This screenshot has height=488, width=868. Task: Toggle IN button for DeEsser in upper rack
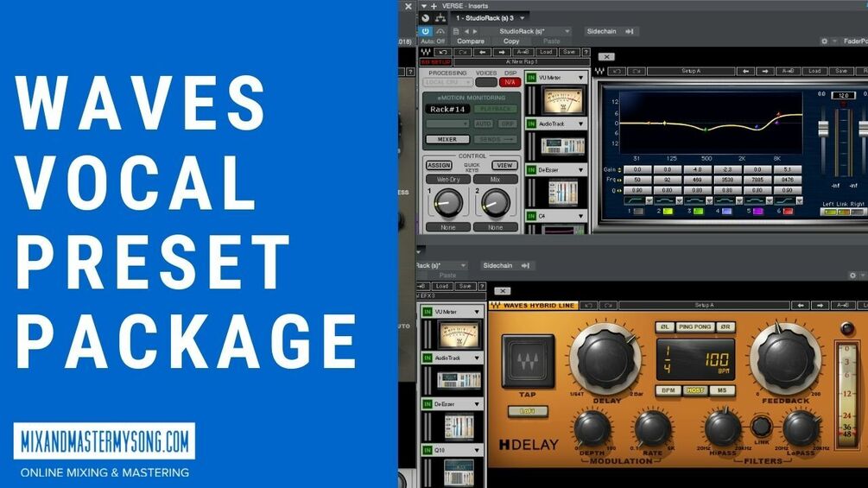(531, 170)
